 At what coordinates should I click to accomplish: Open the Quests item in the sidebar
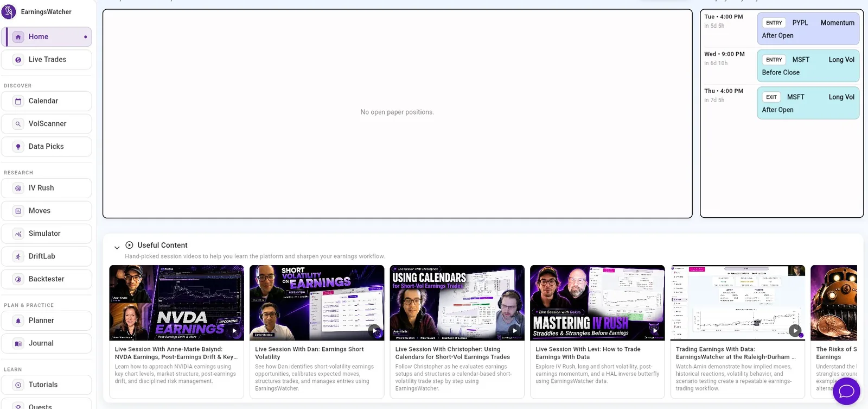click(x=47, y=404)
